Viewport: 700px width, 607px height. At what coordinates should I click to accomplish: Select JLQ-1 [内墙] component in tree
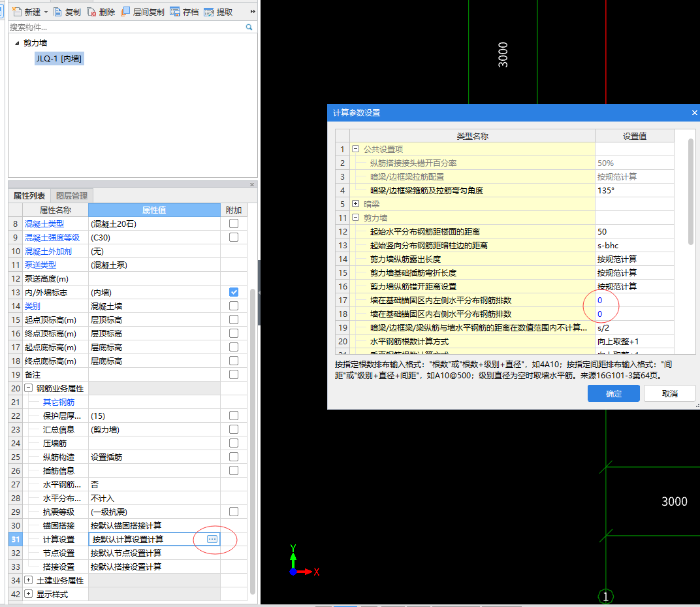(x=59, y=59)
